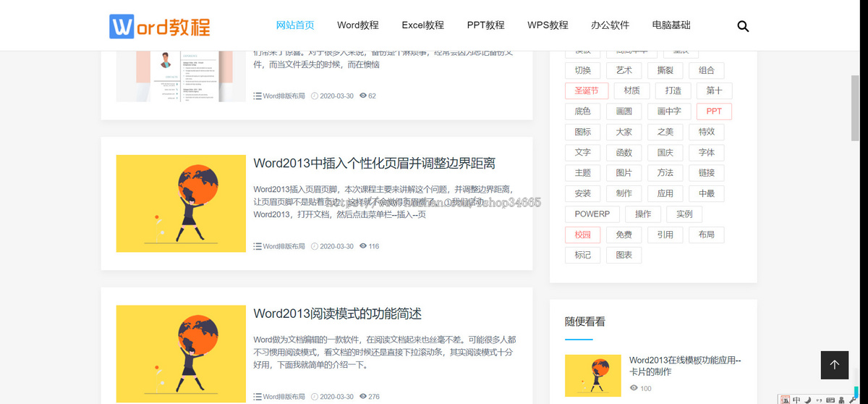Select the POWERP tag
Screen dimensions: 868x404
[x=592, y=214]
